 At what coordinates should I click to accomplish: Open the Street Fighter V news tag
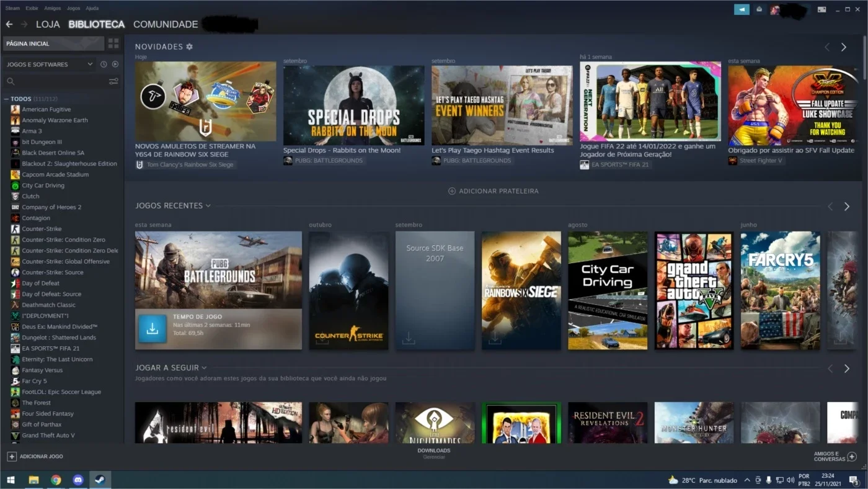point(756,161)
